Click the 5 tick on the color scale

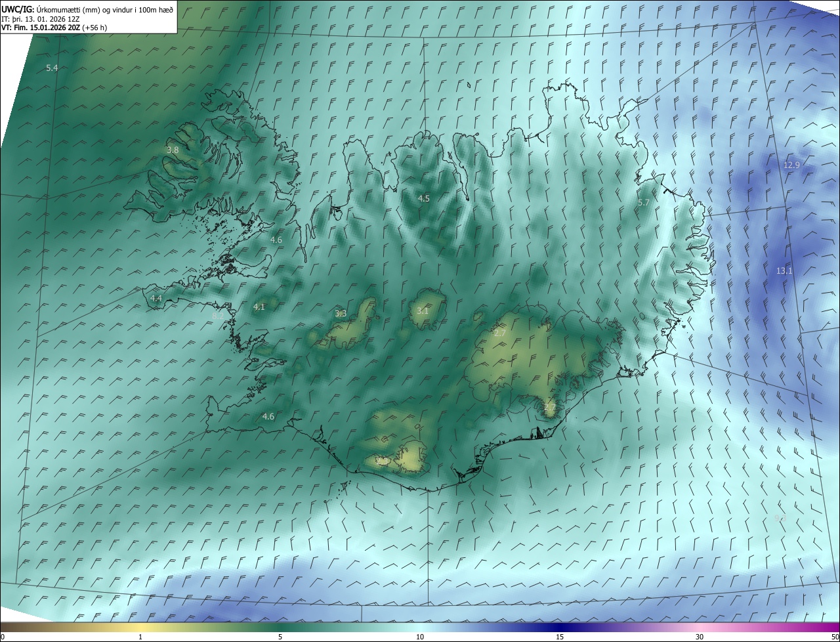[x=280, y=637]
